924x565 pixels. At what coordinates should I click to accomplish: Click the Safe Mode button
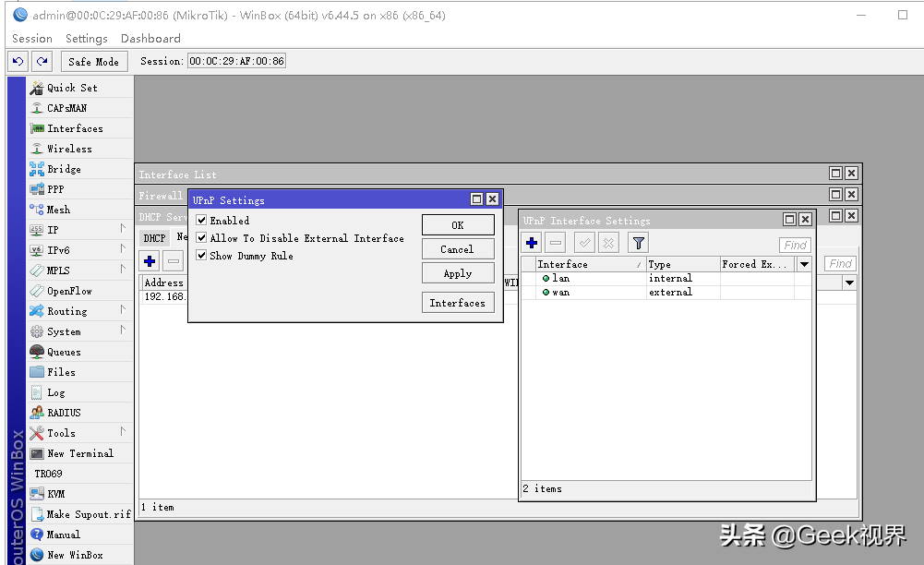[x=94, y=61]
